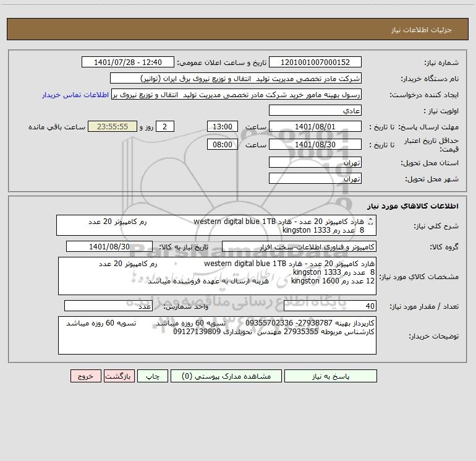Click the توضیحات خریدار label
The height and width of the screenshot is (461, 476).
pyautogui.click(x=434, y=336)
